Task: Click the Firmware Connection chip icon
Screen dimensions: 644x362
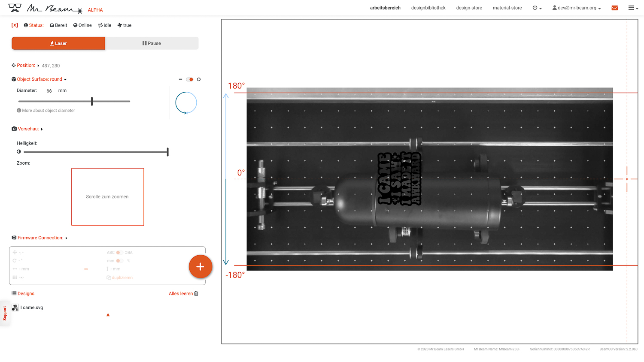Action: tap(14, 238)
